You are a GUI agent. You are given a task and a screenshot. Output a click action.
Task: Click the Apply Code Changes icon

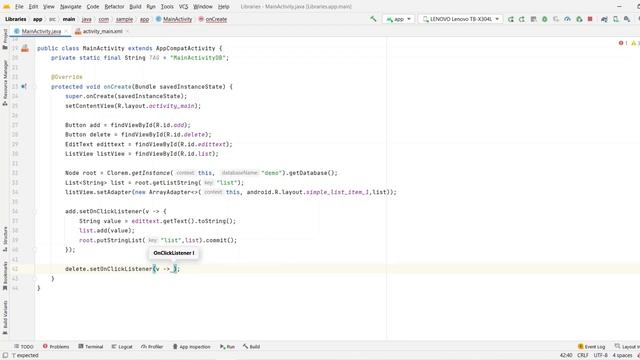click(x=522, y=19)
